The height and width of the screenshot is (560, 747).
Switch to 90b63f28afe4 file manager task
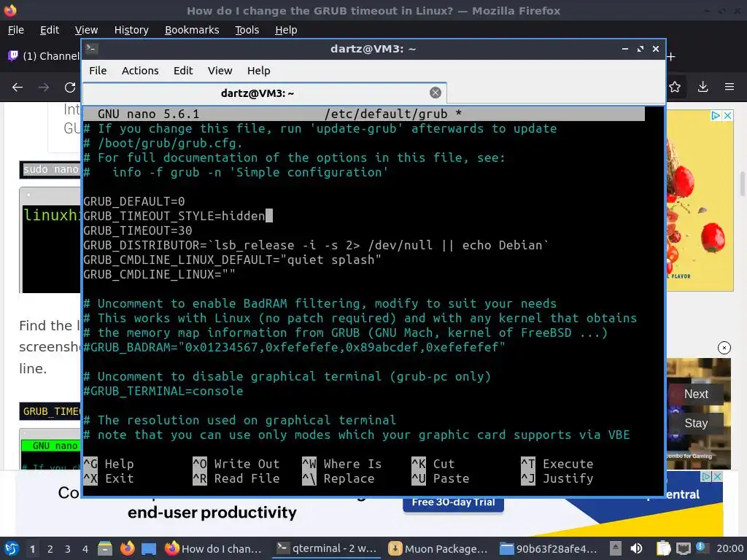point(548,548)
